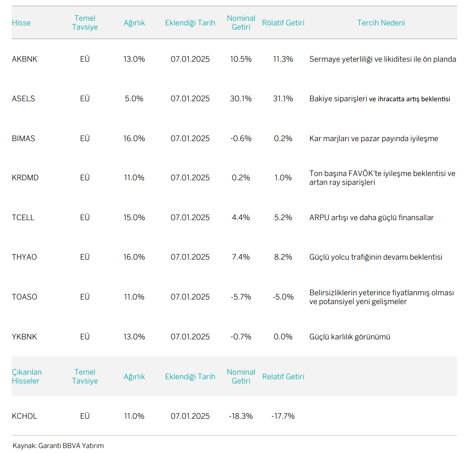The height and width of the screenshot is (453, 476).
Task: Select the TOASO ticker cell
Action: 24,297
